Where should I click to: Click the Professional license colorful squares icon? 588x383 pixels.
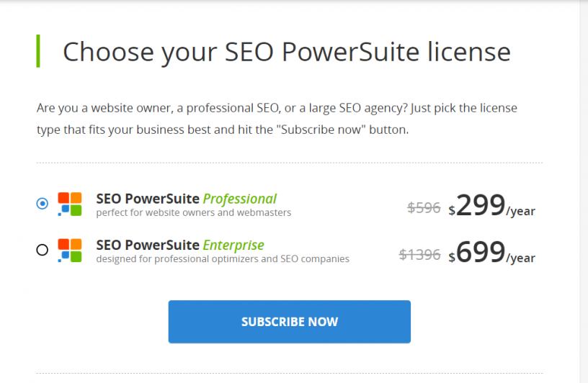70,204
